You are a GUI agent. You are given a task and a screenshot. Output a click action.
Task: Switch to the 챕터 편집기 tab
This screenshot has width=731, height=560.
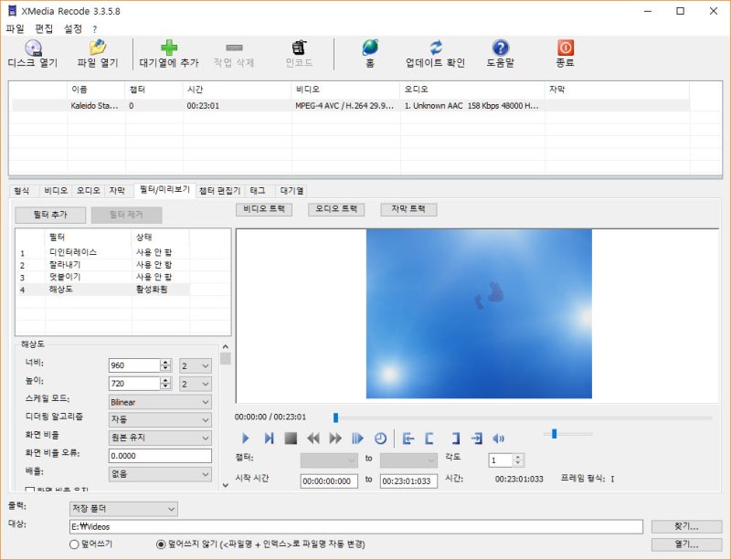219,191
